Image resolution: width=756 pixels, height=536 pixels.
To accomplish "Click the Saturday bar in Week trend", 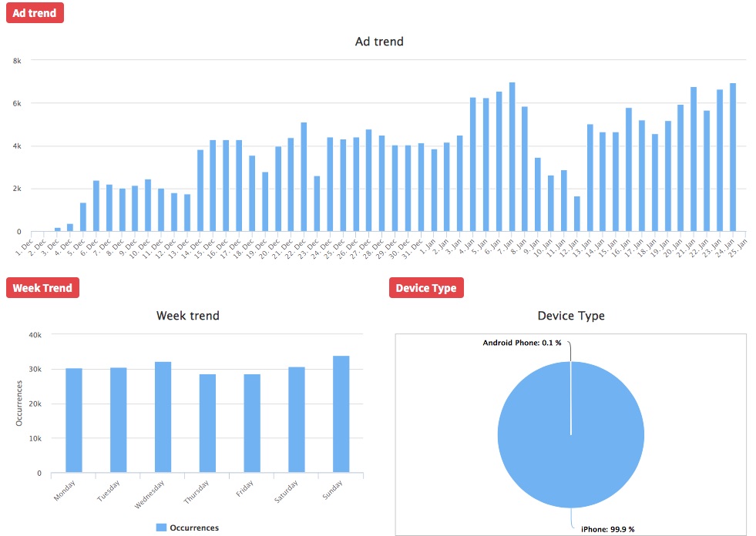I will (x=297, y=420).
